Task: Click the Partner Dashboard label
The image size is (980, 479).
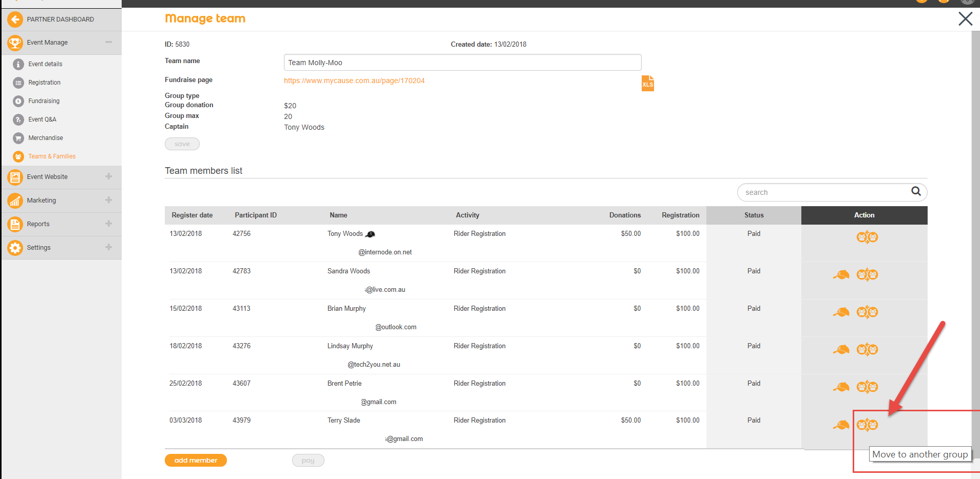Action: pyautogui.click(x=60, y=19)
